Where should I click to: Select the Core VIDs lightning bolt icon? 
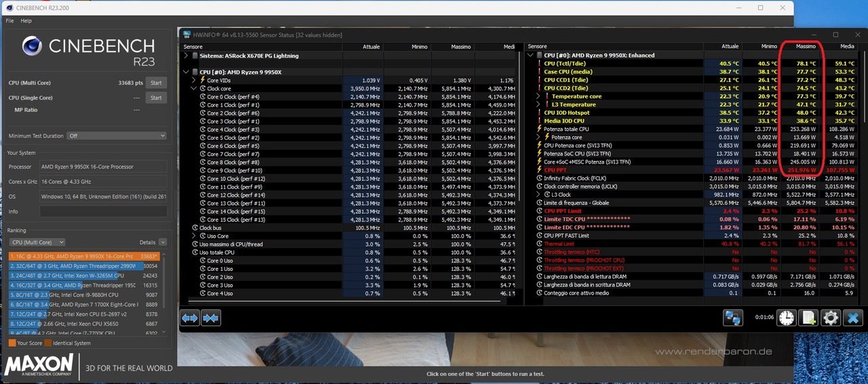click(x=201, y=80)
